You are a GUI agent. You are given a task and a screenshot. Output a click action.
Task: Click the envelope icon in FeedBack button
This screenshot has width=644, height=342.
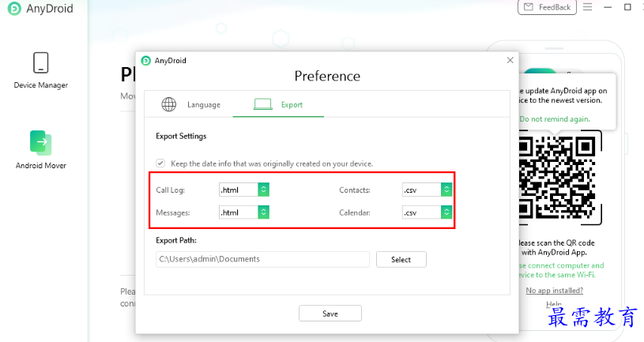tap(529, 7)
